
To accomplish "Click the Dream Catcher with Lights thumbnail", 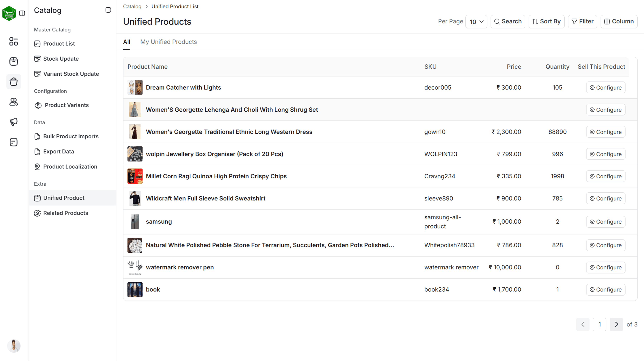I will click(x=135, y=87).
